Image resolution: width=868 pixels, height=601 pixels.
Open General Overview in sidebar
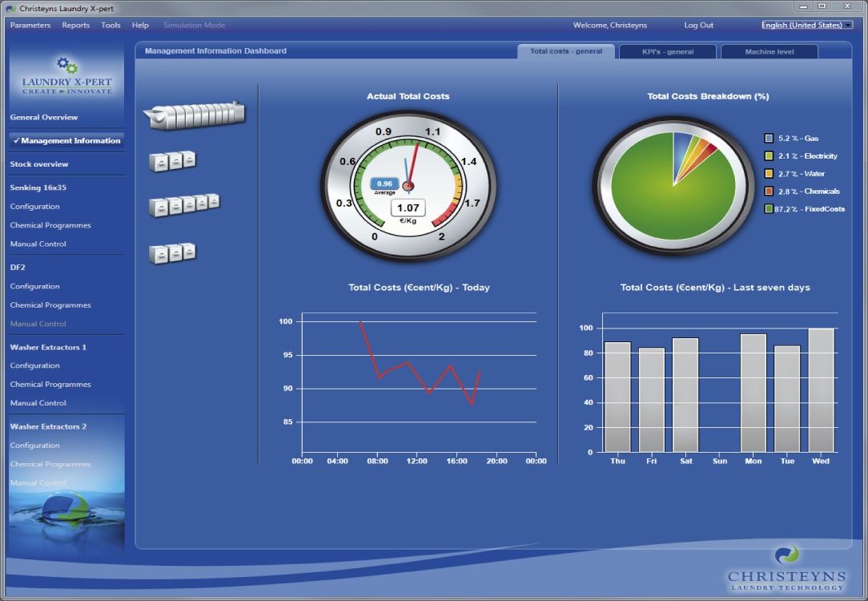point(44,118)
